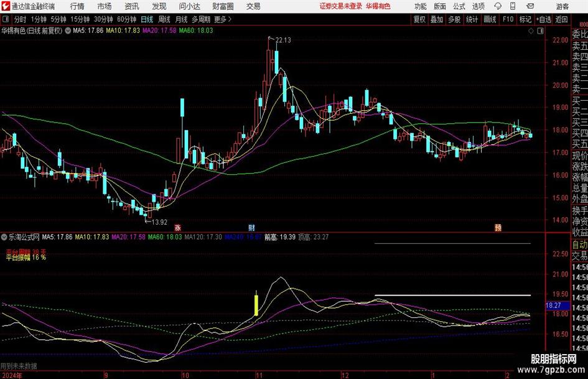Click the 预 marker below the chart
The width and height of the screenshot is (588, 379).
pyautogui.click(x=498, y=227)
